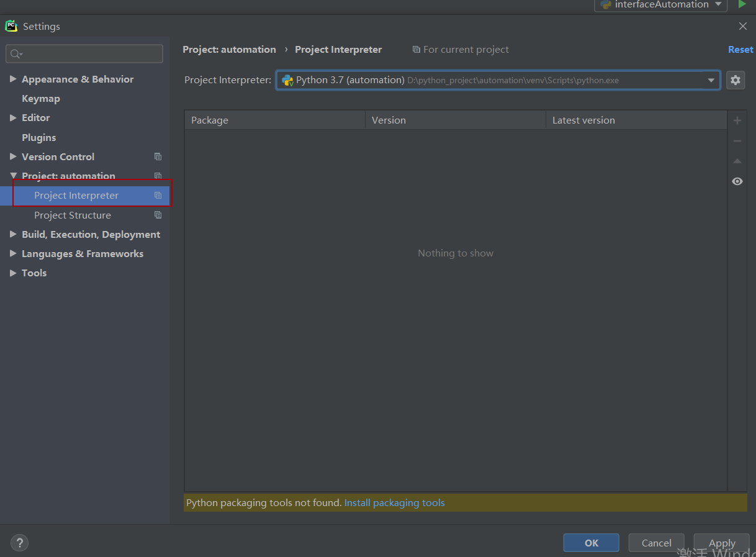Click the upgrade package arrow icon
The width and height of the screenshot is (756, 557).
[x=737, y=161]
